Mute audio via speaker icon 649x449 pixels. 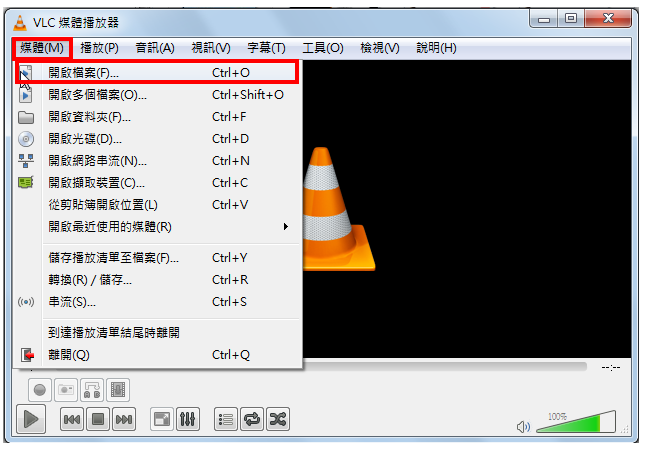[x=524, y=426]
